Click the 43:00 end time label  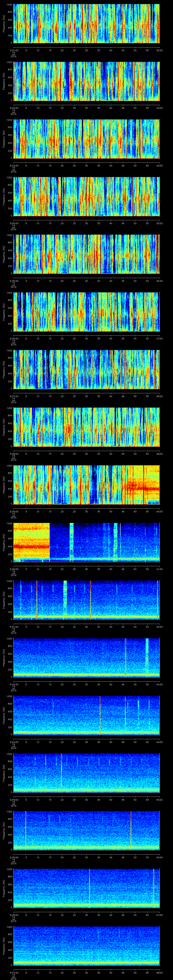pyautogui.click(x=159, y=684)
